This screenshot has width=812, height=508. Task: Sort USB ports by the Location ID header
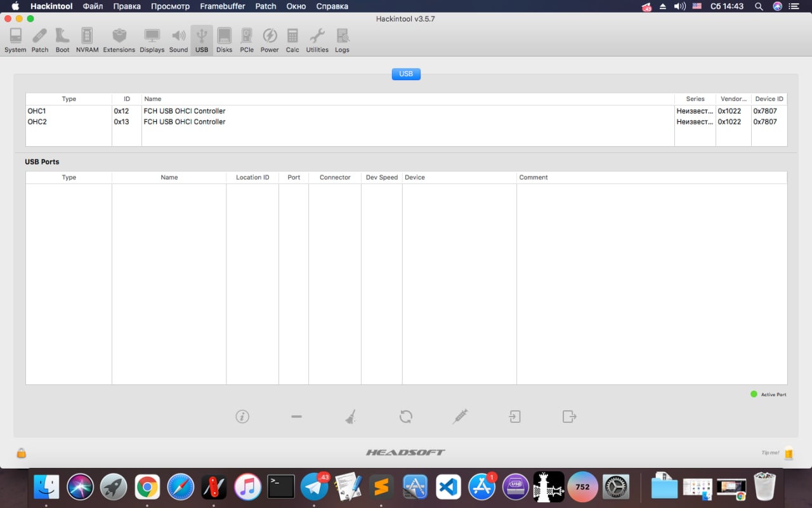(x=252, y=177)
